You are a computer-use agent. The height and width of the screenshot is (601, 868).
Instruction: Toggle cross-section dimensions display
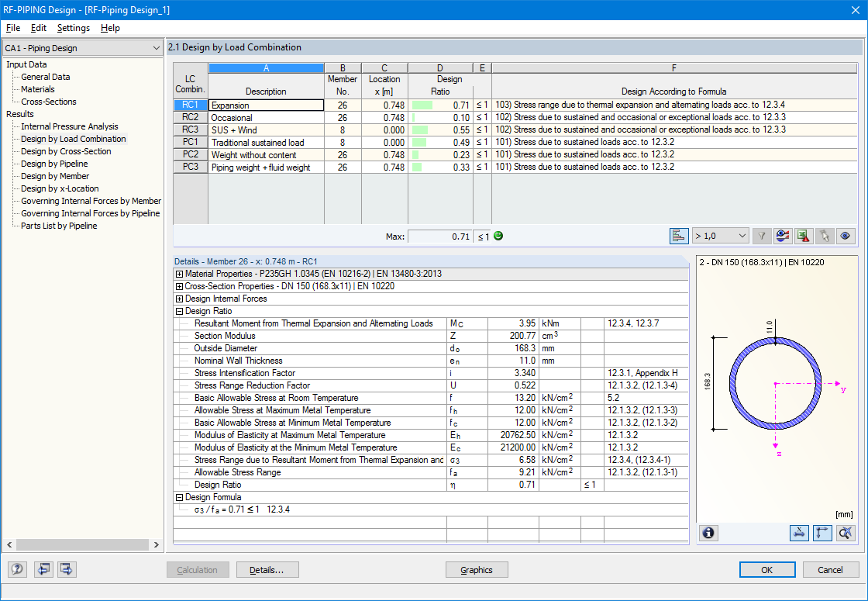point(799,533)
